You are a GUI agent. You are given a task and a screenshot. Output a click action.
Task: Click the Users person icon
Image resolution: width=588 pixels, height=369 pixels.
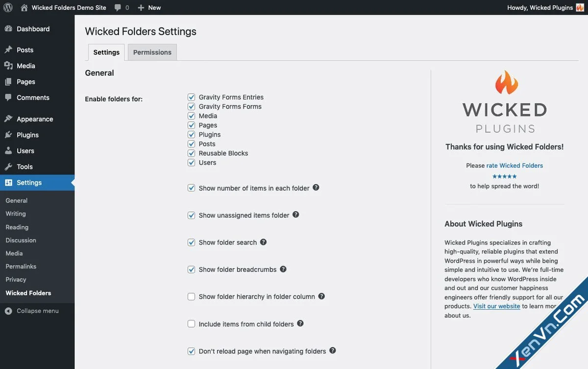point(8,151)
